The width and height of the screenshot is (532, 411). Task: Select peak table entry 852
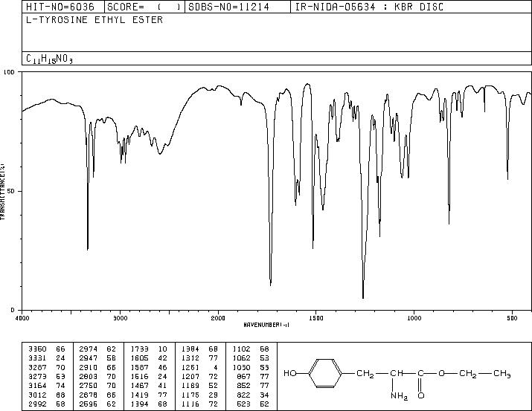[x=243, y=386]
